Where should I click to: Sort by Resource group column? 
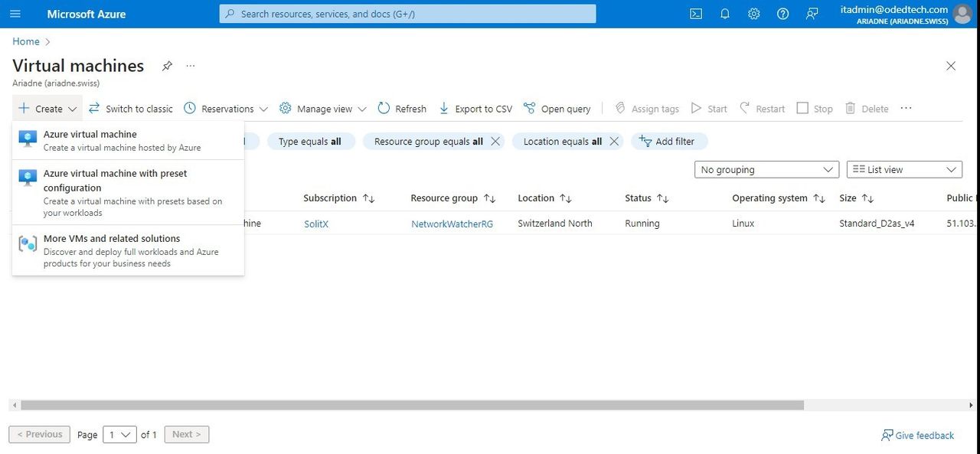point(453,198)
